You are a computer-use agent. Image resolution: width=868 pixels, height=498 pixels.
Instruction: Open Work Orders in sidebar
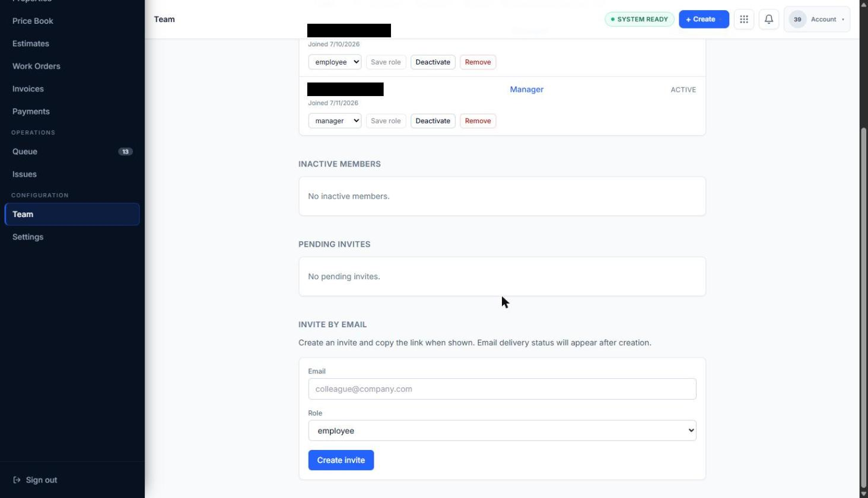(x=36, y=66)
